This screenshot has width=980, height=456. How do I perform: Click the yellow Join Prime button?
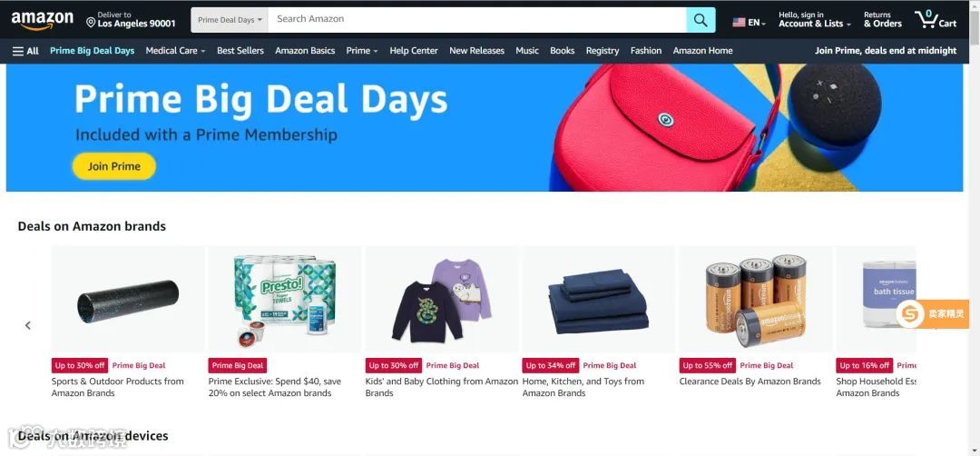113,166
